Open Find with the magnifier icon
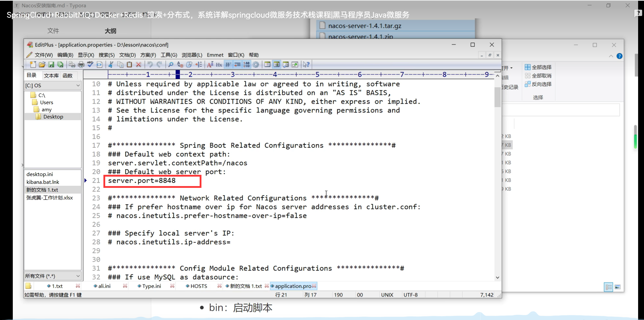The image size is (644, 320). click(171, 65)
